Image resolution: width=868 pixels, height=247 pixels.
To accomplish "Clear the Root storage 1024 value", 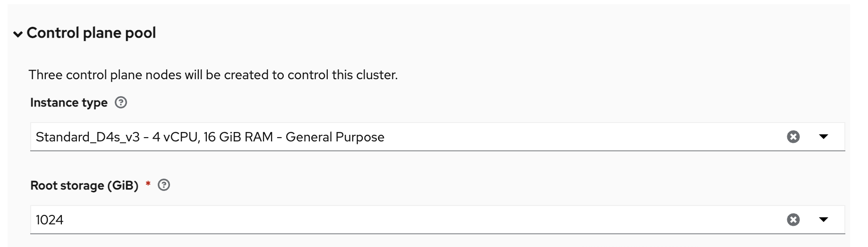I will (x=793, y=220).
